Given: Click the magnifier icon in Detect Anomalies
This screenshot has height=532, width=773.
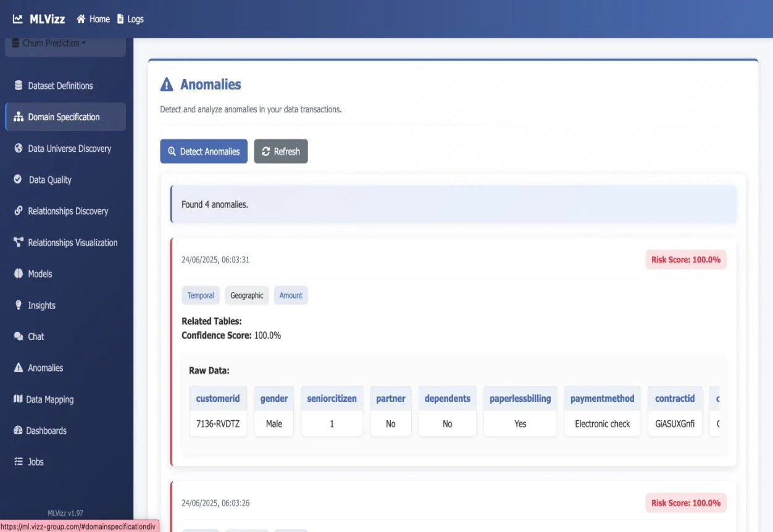Looking at the screenshot, I should click(172, 152).
